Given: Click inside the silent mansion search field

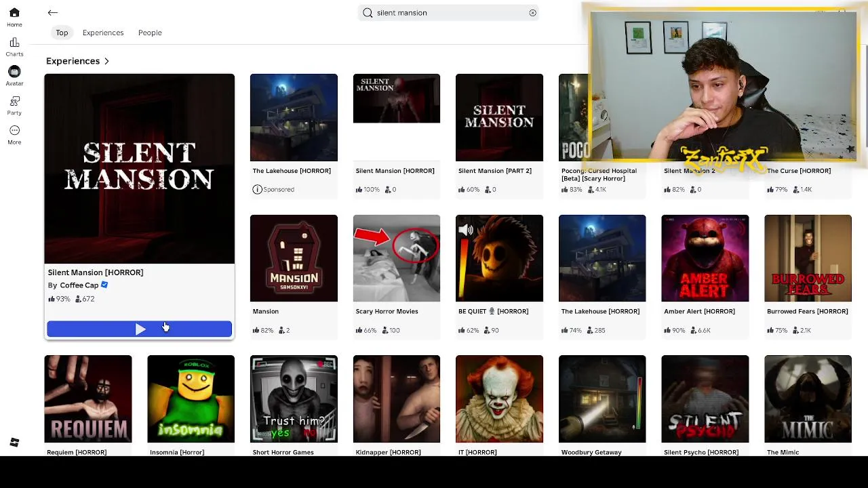Looking at the screenshot, I should tap(449, 12).
